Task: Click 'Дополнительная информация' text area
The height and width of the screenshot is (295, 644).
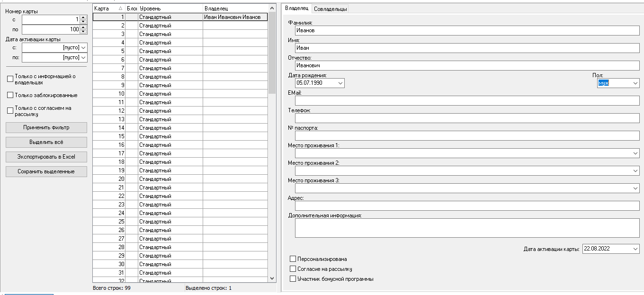Action: (467, 228)
